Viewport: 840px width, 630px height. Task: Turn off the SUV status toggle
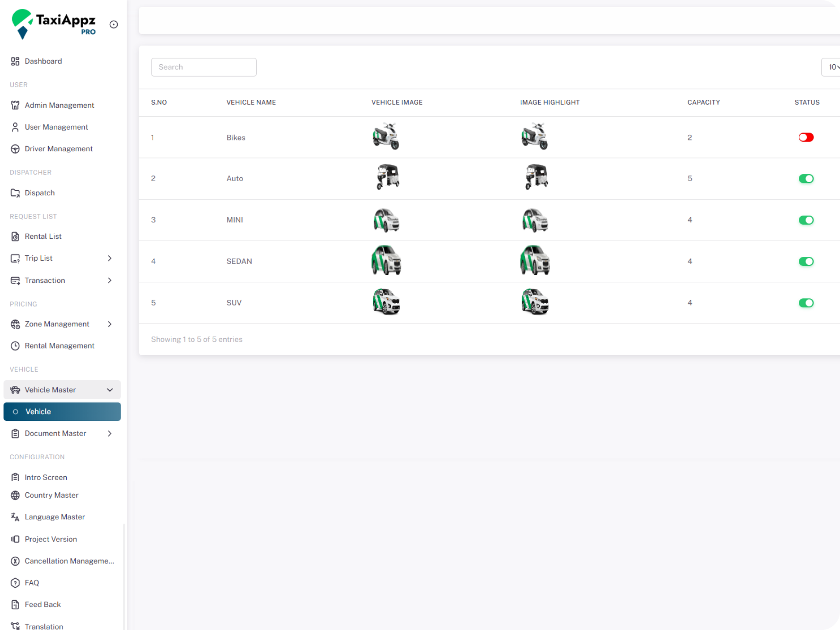[806, 303]
